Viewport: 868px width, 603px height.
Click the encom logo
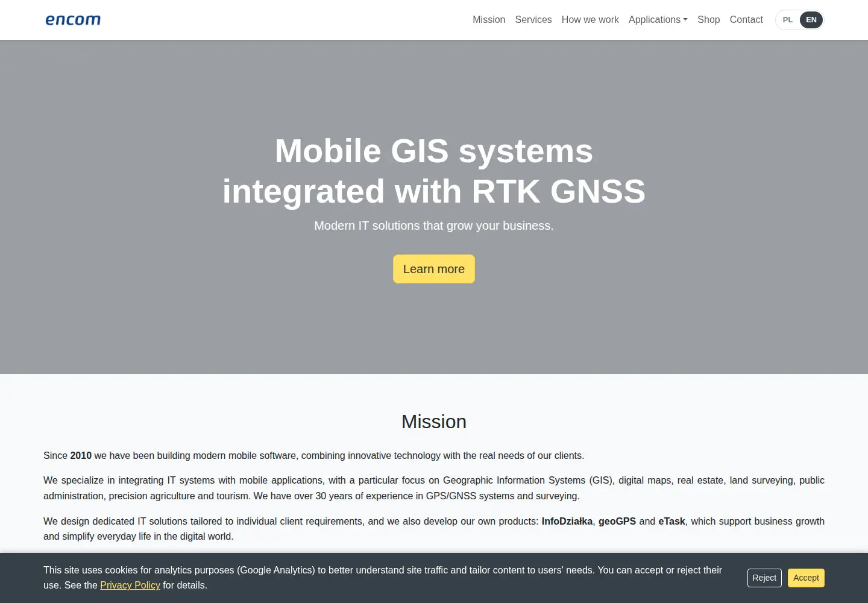pos(73,20)
